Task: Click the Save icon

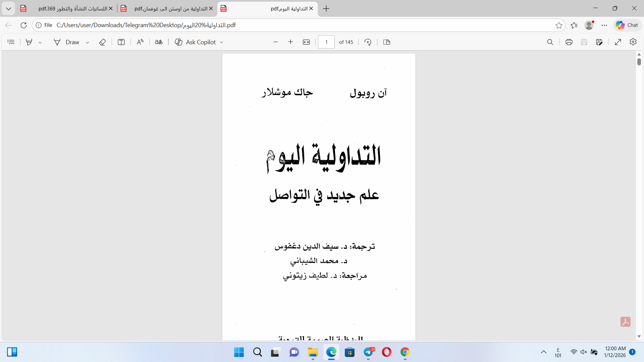Action: [584, 42]
